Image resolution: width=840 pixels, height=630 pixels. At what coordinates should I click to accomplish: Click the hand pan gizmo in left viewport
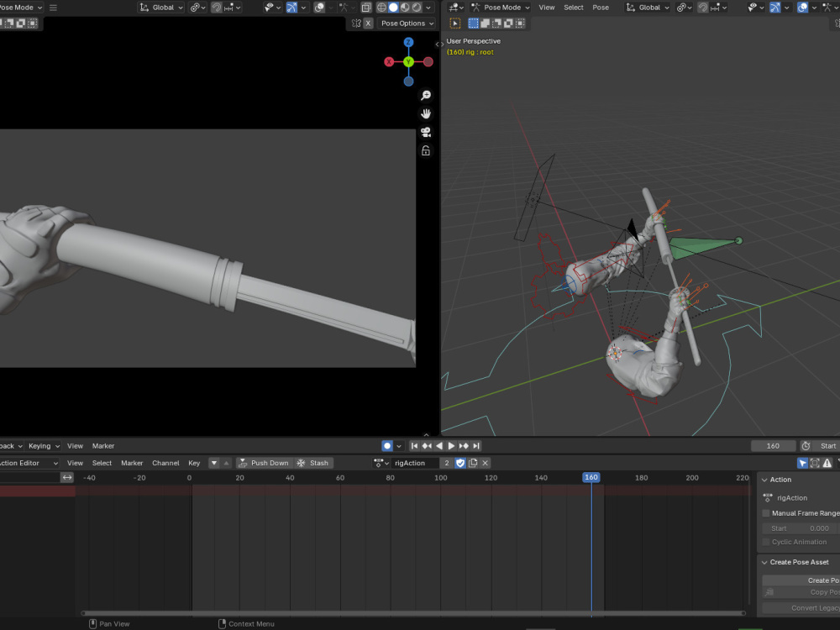pos(426,113)
